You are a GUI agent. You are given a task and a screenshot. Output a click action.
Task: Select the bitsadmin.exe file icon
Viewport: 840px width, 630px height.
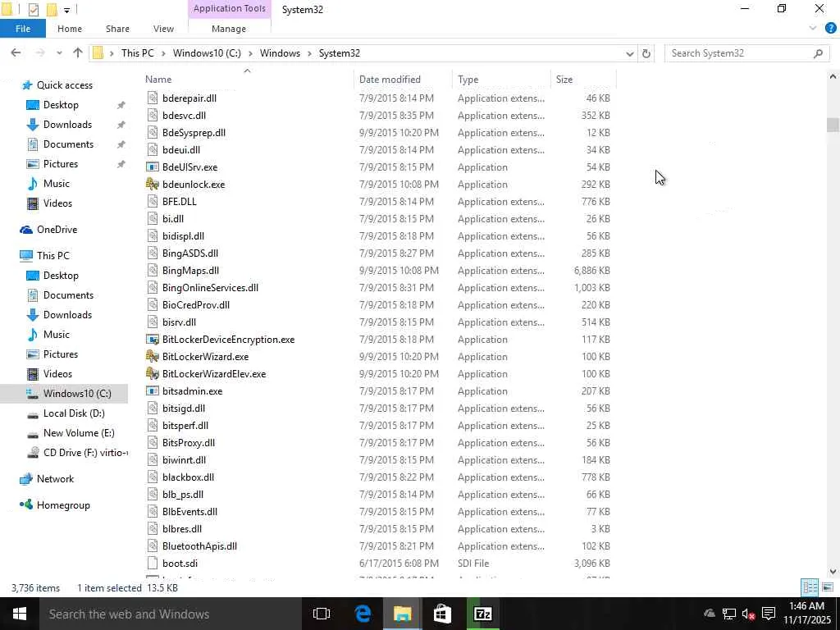click(x=153, y=391)
